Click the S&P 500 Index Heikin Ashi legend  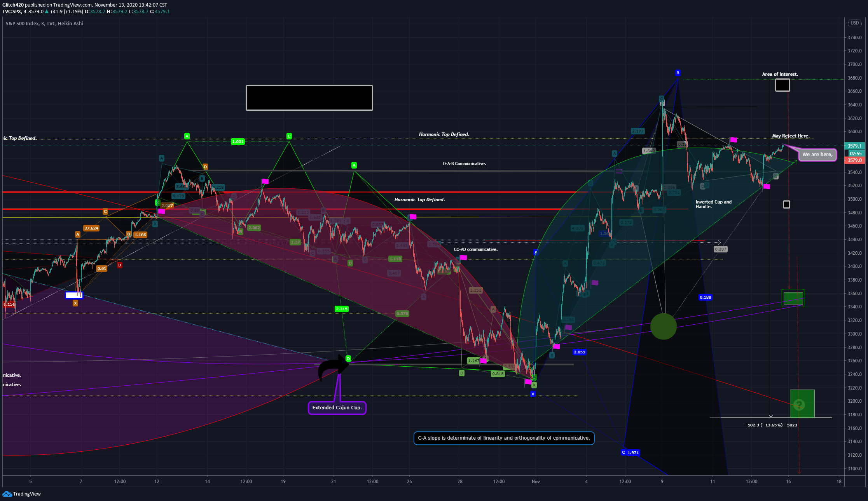click(x=44, y=23)
